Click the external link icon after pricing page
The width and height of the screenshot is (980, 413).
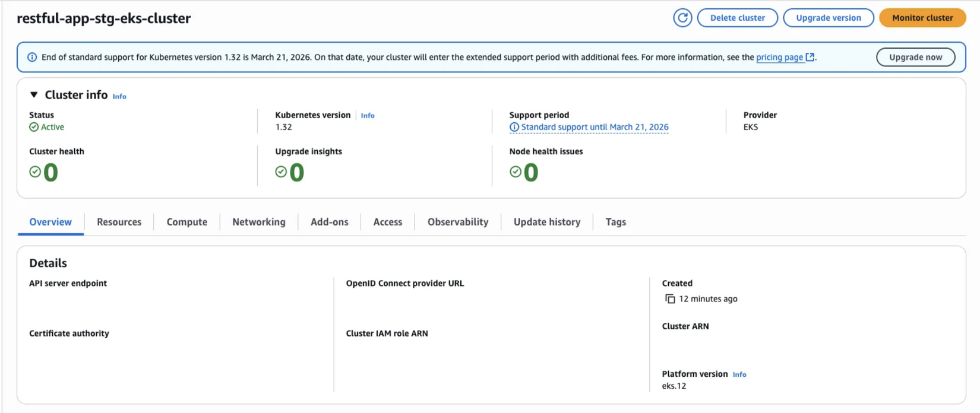tap(810, 57)
